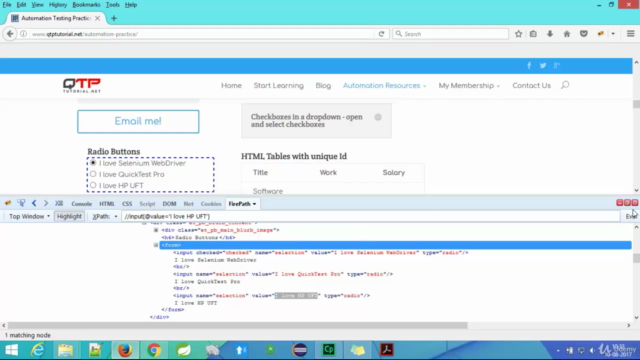Go back one page in Firefox
The width and height of the screenshot is (640, 360).
pyautogui.click(x=10, y=34)
